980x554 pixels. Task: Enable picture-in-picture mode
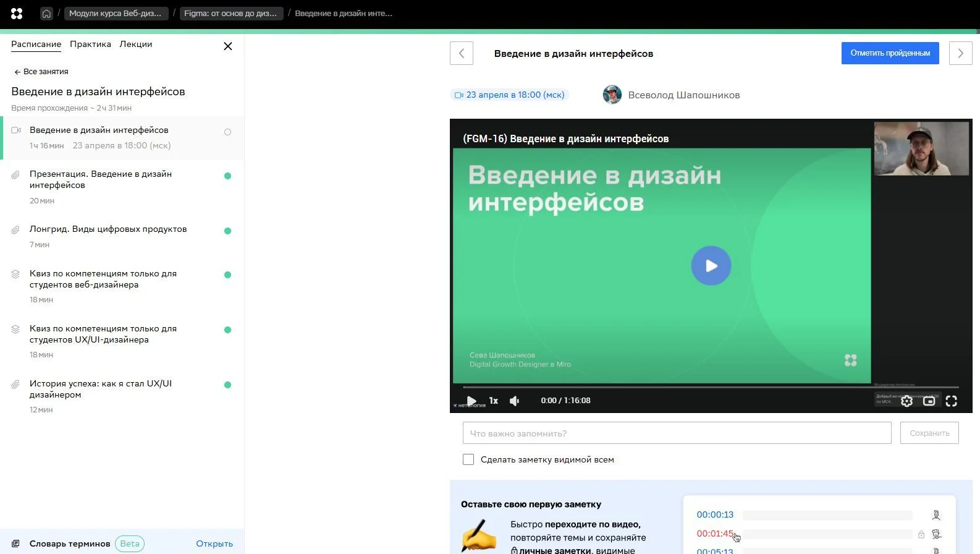(929, 401)
